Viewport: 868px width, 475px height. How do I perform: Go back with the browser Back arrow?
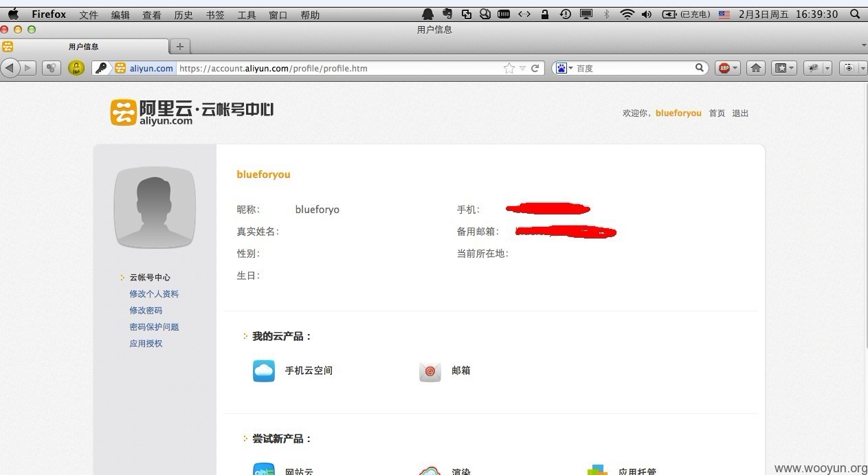click(10, 67)
